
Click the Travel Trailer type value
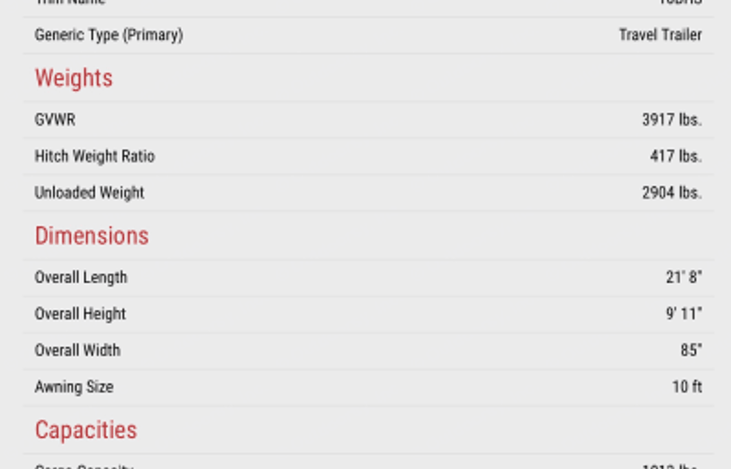click(660, 35)
